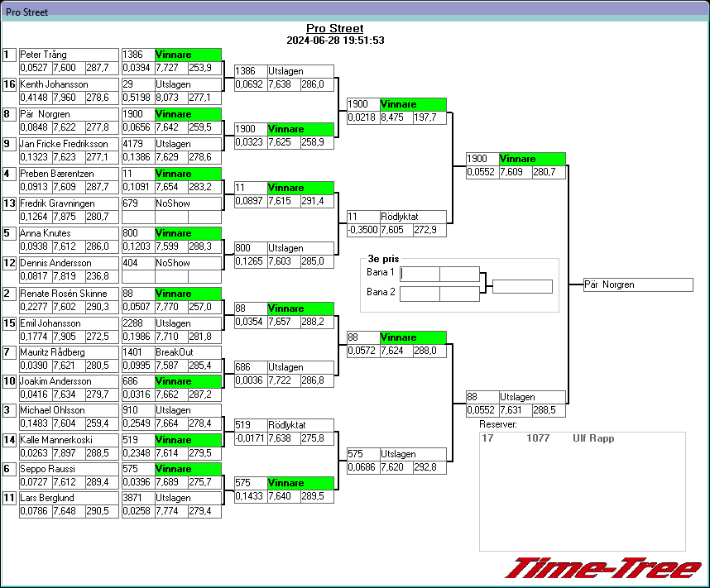Click BreakOut cell for car 1401
The image size is (710, 588).
tap(188, 353)
